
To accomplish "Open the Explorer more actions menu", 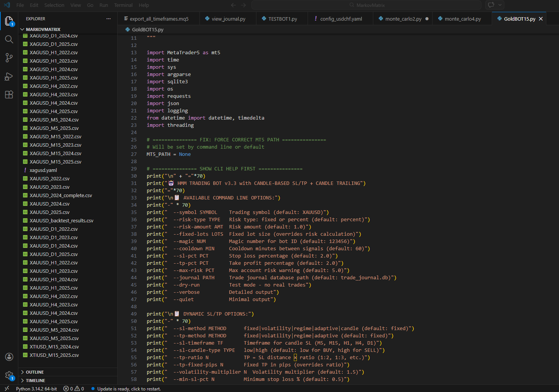I will pos(109,19).
